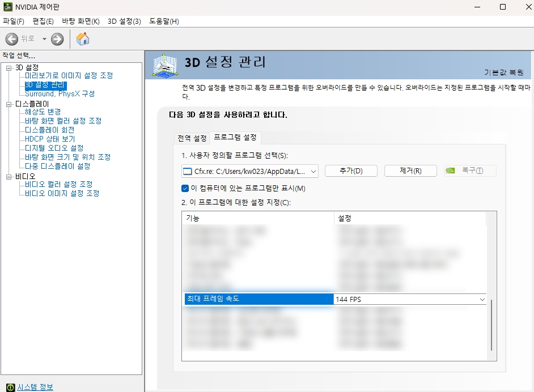Image resolution: width=534 pixels, height=392 pixels.
Task: Click the 추가(D) button
Action: point(351,171)
